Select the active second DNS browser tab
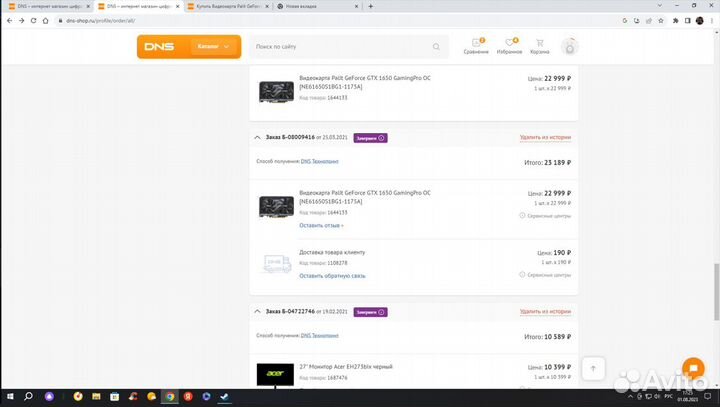 [139, 6]
